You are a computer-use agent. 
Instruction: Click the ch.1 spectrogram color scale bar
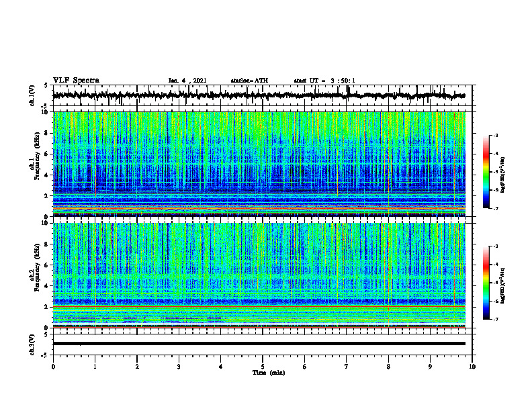click(x=486, y=172)
